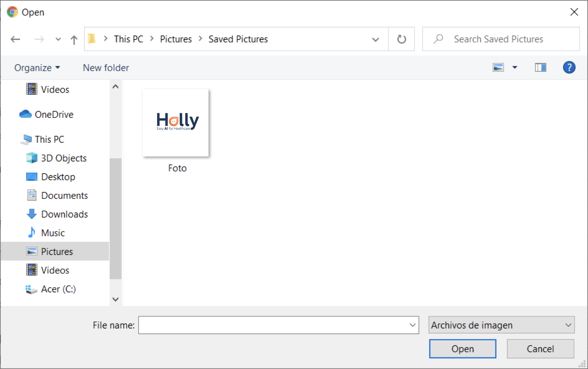
Task: Open Music in the sidebar
Action: [x=53, y=233]
